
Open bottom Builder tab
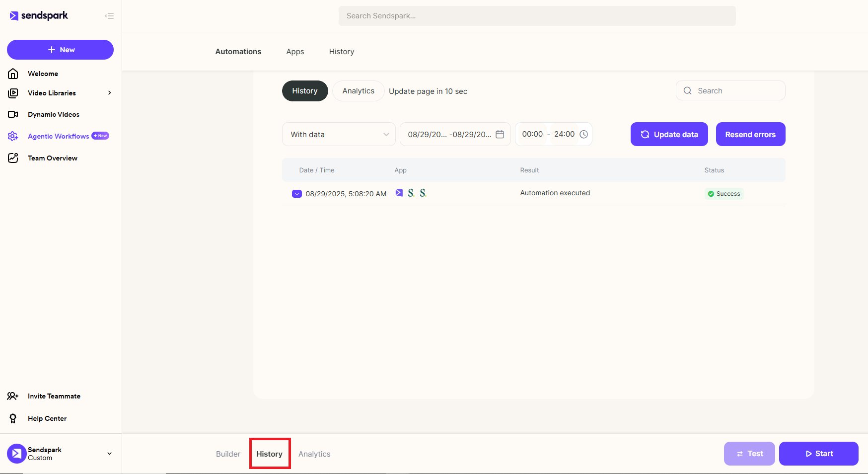(x=228, y=454)
